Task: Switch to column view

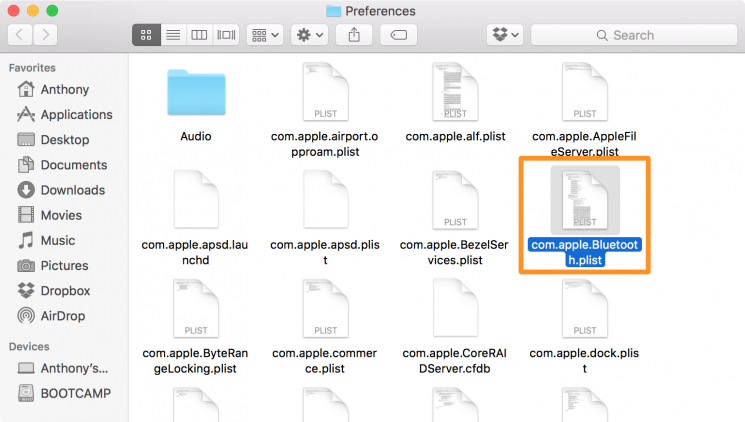Action: tap(199, 35)
